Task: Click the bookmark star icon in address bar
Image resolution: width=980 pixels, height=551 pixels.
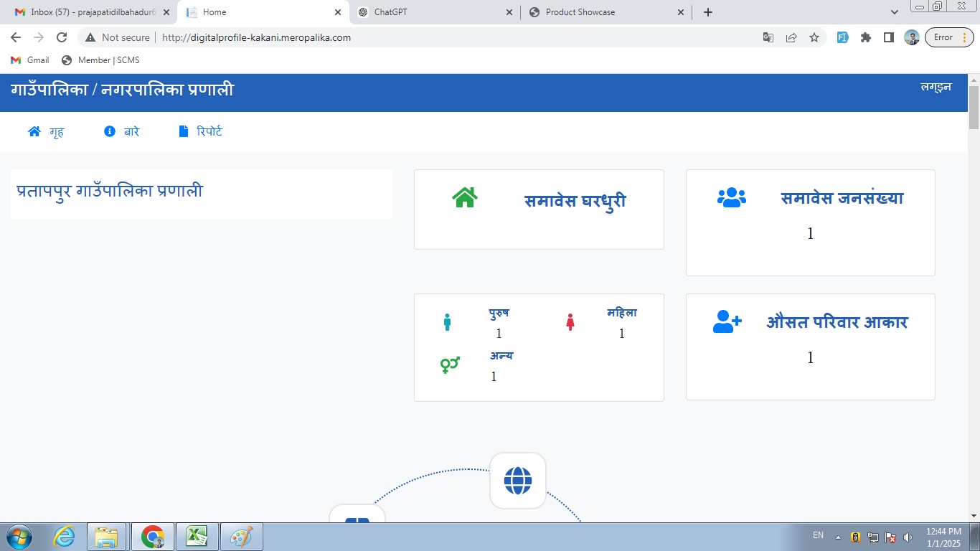Action: (814, 37)
